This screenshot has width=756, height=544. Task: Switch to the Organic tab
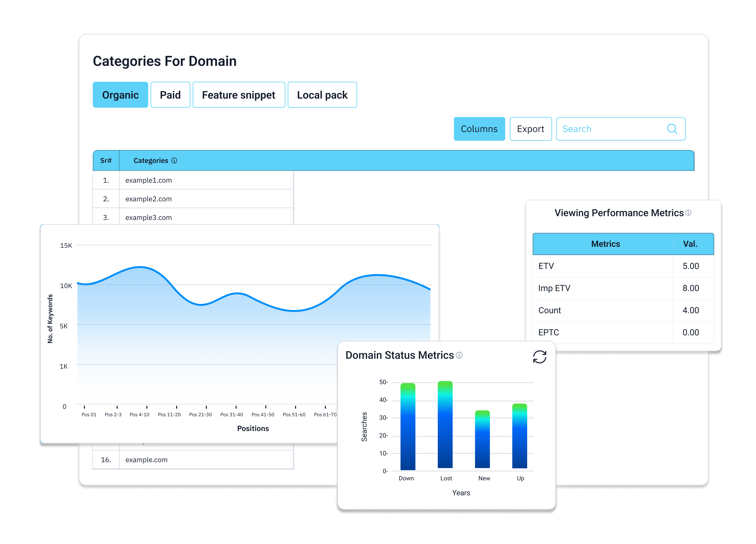click(120, 95)
